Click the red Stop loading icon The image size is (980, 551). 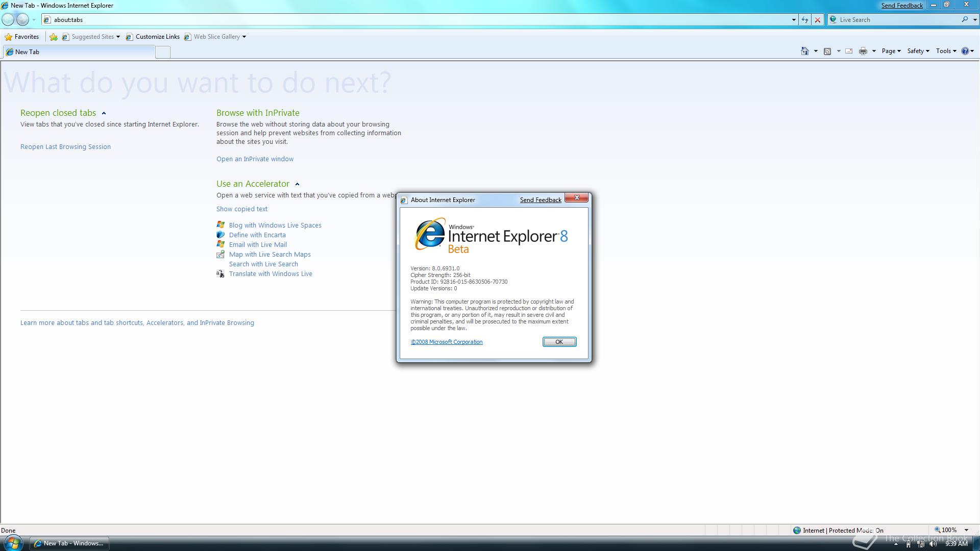[818, 20]
